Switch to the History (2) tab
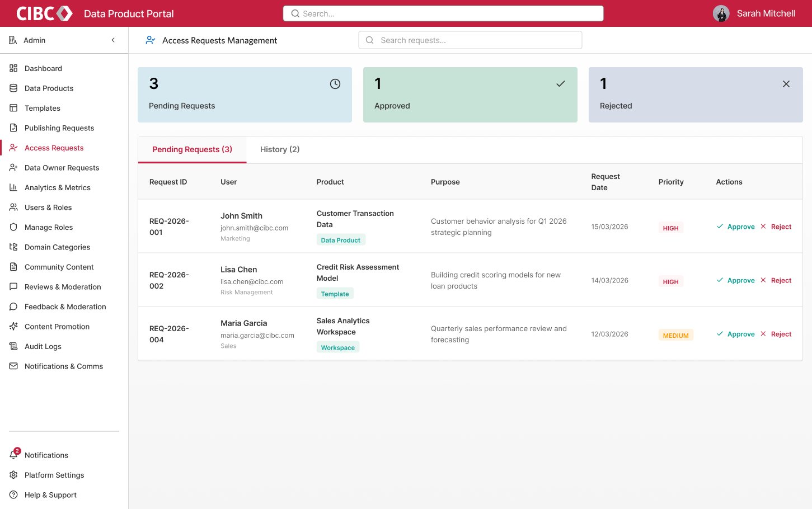This screenshot has height=509, width=812. [x=280, y=149]
